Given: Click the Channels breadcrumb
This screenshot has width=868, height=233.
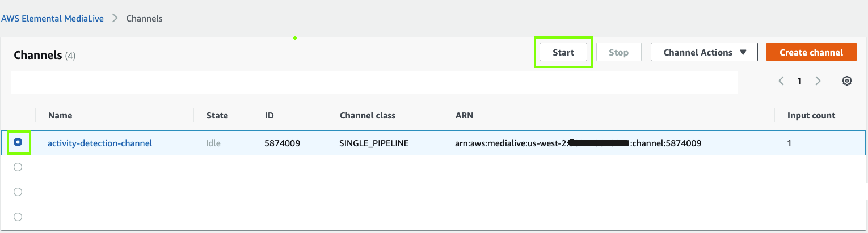Looking at the screenshot, I should tap(144, 18).
